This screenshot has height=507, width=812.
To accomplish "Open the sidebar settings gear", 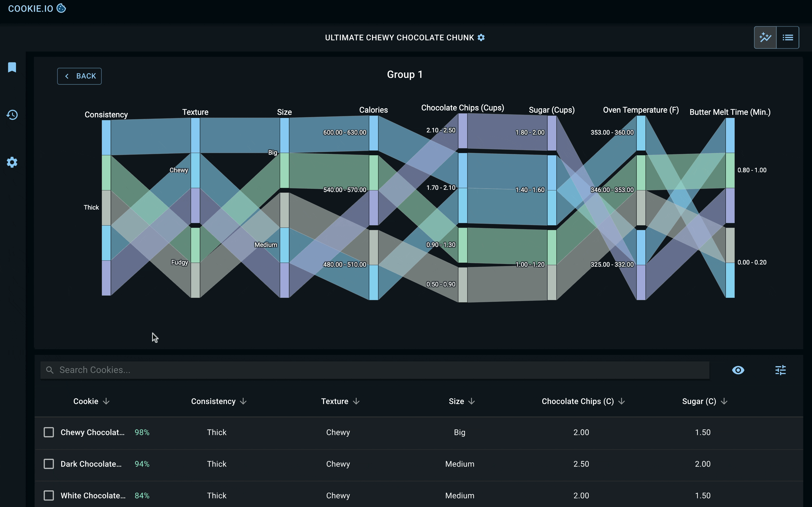I will click(12, 162).
